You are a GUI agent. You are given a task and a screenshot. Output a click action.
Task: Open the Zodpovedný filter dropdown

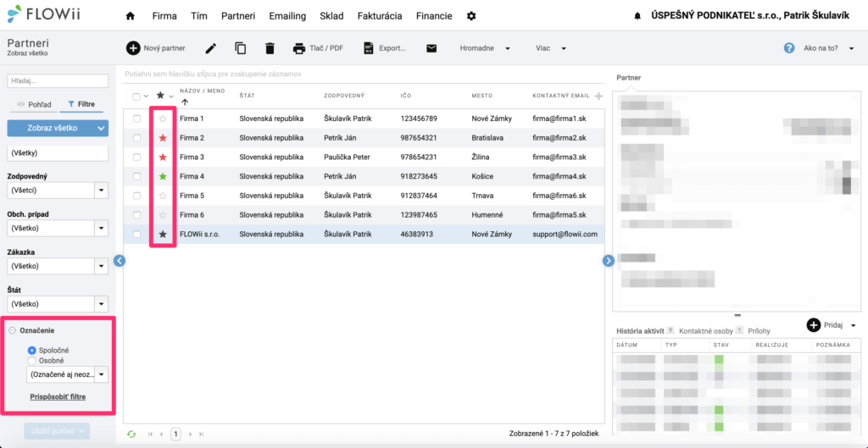coord(102,191)
